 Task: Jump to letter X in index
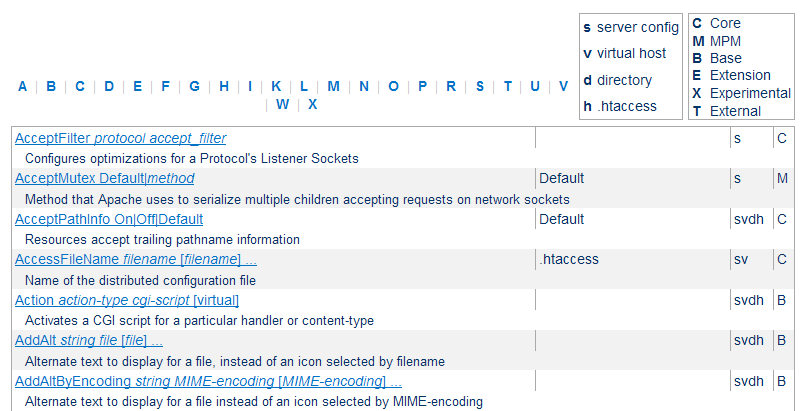point(312,104)
